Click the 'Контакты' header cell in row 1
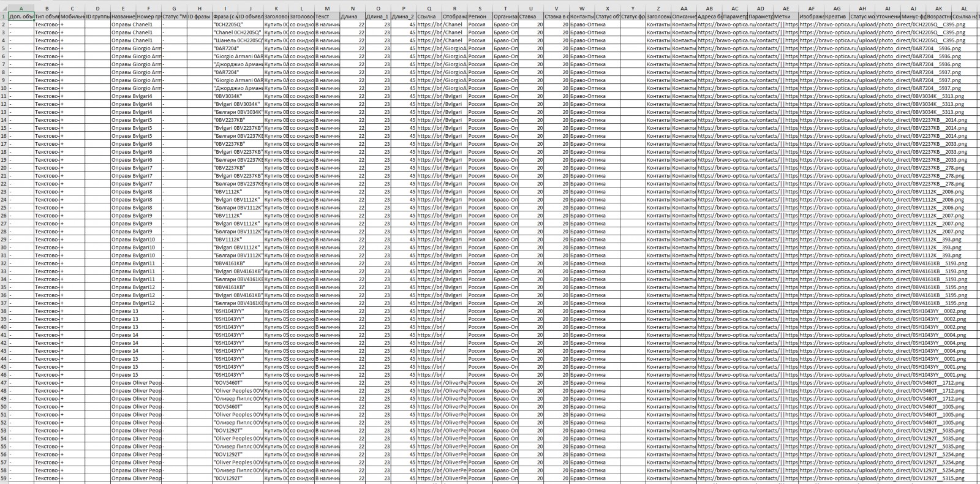Viewport: 980px width, 484px height. click(582, 17)
